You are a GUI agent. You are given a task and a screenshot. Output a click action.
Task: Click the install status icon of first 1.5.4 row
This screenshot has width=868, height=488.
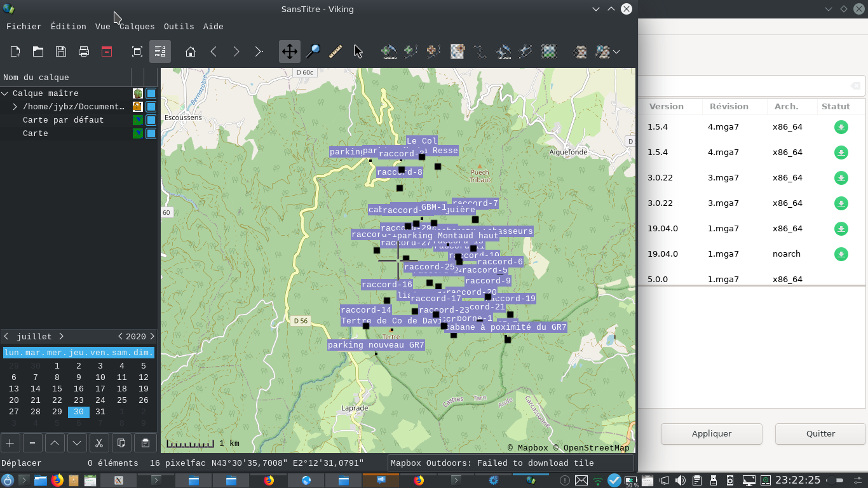tap(841, 127)
